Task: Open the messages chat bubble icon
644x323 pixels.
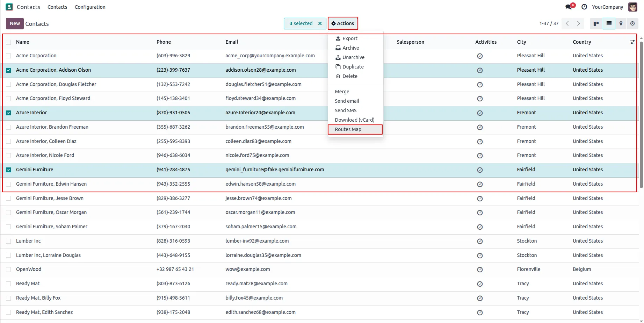Action: pos(569,7)
